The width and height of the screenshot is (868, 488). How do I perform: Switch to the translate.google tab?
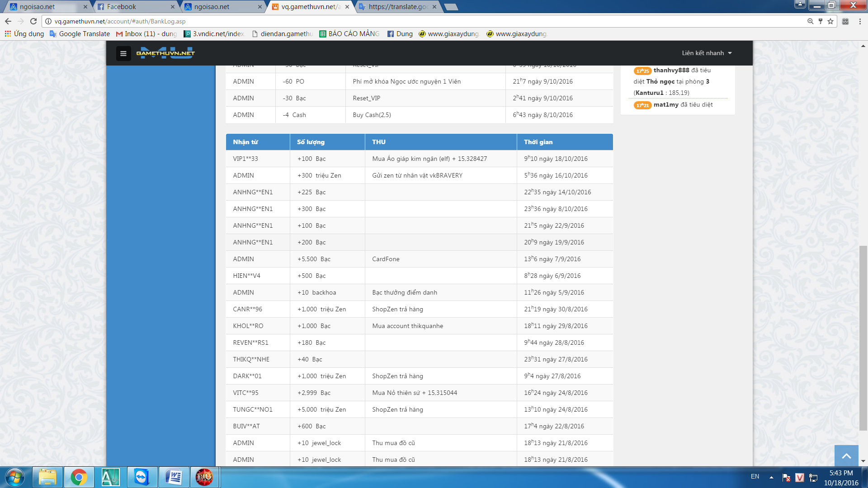[x=397, y=7]
